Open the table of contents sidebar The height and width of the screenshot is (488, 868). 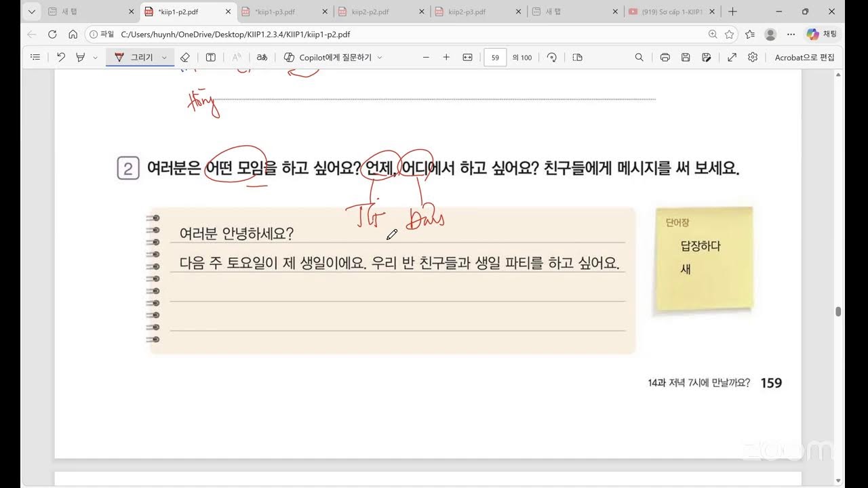[x=35, y=58]
